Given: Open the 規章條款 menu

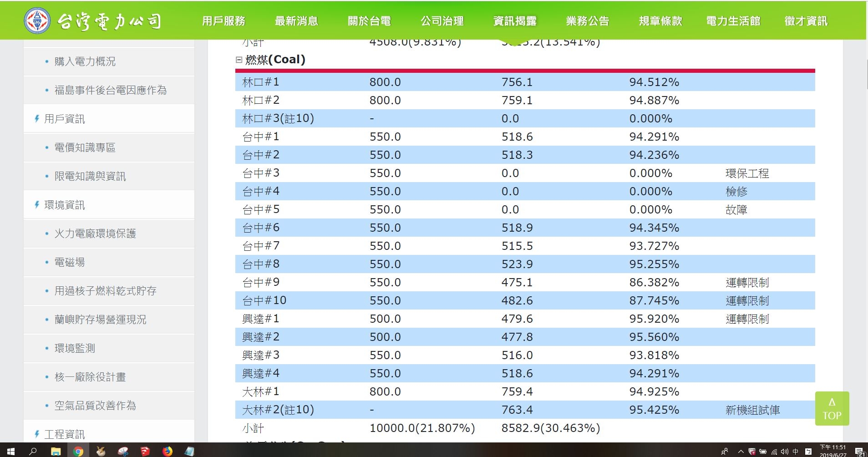Looking at the screenshot, I should click(x=660, y=21).
